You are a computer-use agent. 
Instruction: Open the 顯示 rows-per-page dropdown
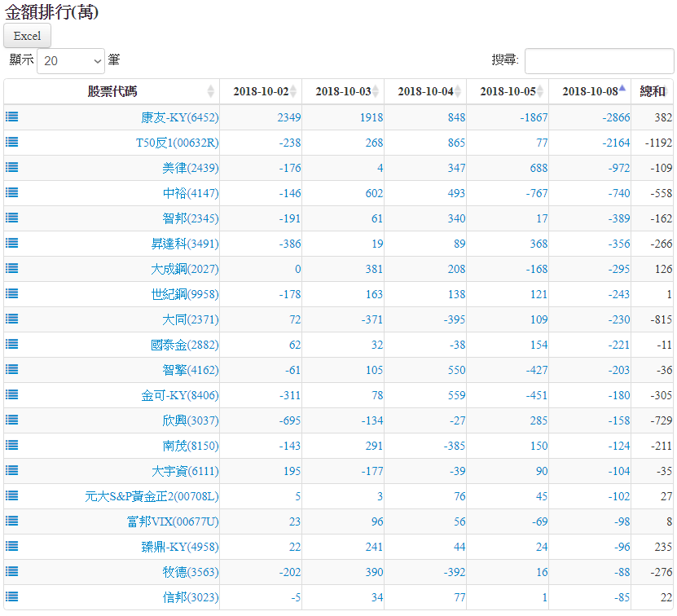click(x=71, y=60)
